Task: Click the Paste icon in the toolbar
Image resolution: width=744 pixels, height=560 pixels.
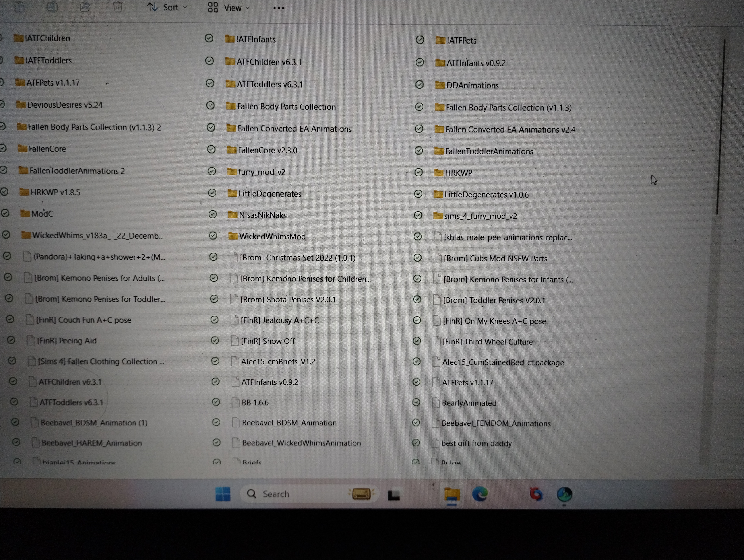Action: click(x=20, y=7)
